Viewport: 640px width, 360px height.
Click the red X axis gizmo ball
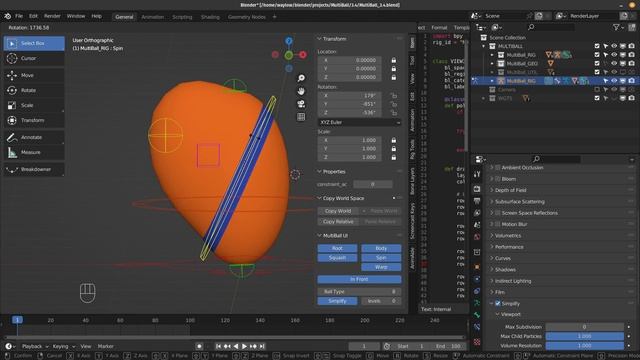click(x=303, y=55)
